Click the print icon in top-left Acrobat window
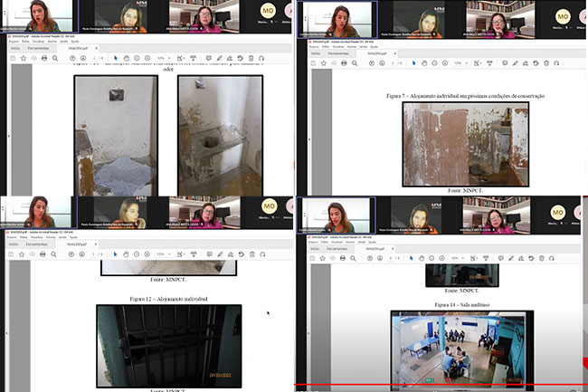The width and height of the screenshot is (588, 392). tap(44, 58)
